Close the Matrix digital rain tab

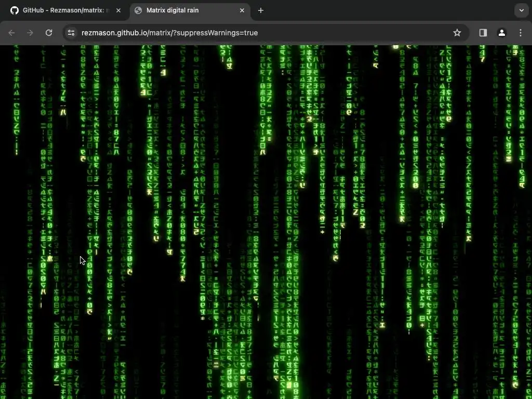click(x=242, y=10)
